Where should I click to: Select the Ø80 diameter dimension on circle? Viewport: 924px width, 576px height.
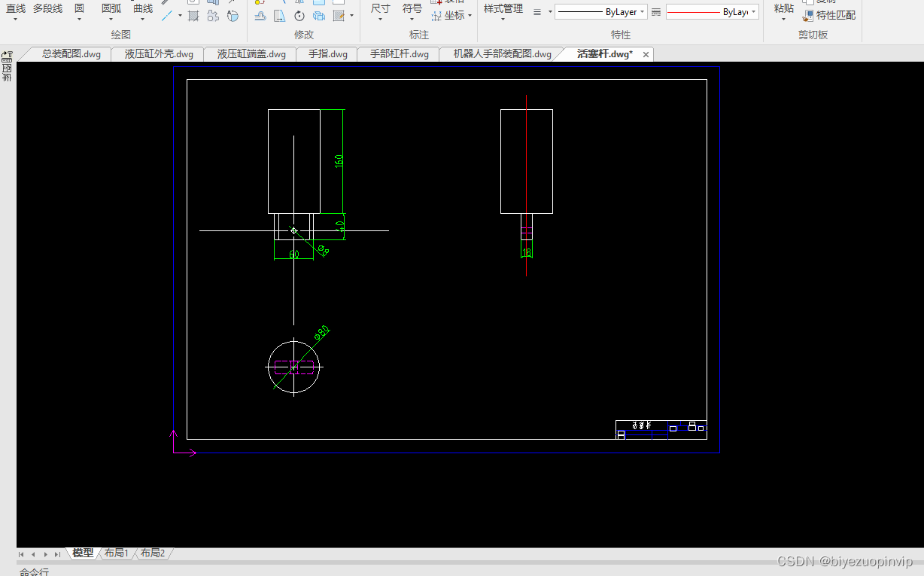point(321,333)
